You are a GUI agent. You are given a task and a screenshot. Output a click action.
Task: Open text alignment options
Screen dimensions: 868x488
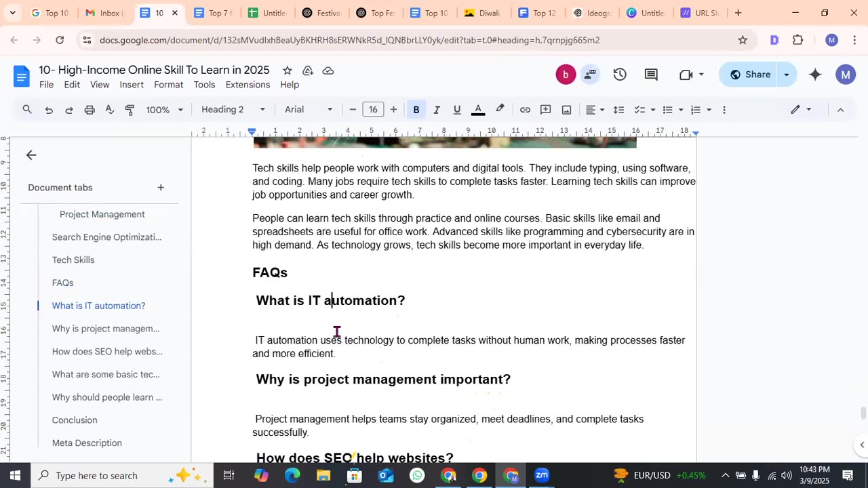[595, 110]
